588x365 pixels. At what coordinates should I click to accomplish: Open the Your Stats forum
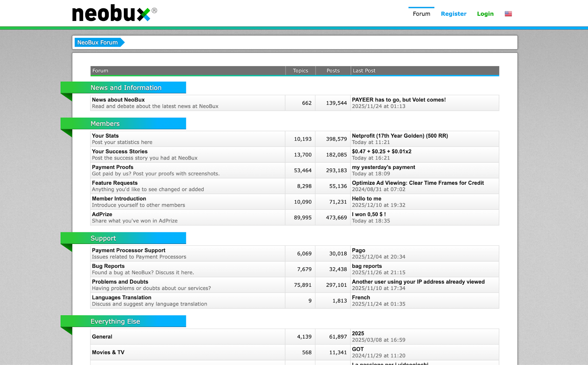[x=105, y=136]
